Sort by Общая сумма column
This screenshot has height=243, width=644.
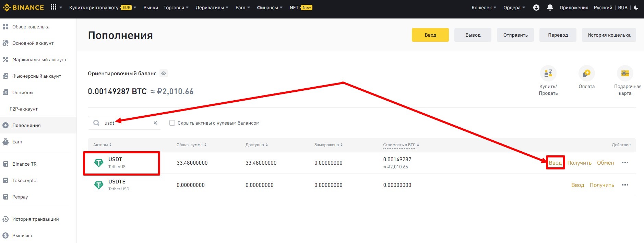click(191, 145)
